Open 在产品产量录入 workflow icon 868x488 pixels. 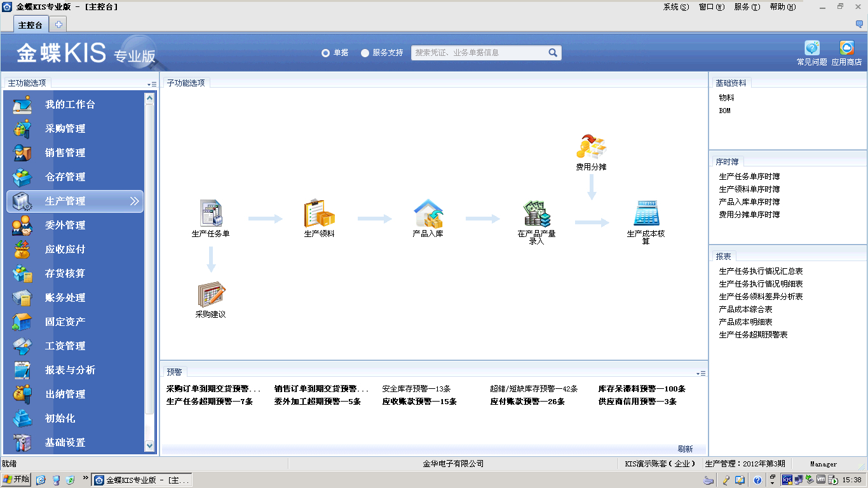point(537,213)
